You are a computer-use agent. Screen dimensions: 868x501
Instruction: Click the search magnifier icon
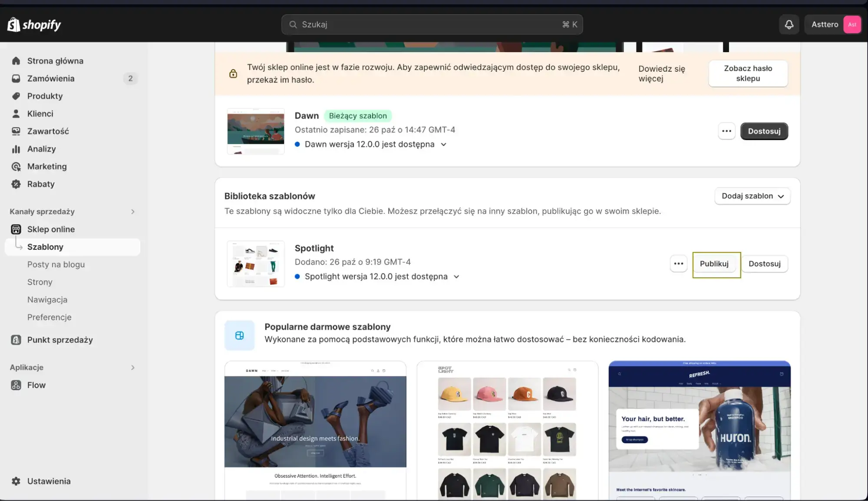coord(293,24)
